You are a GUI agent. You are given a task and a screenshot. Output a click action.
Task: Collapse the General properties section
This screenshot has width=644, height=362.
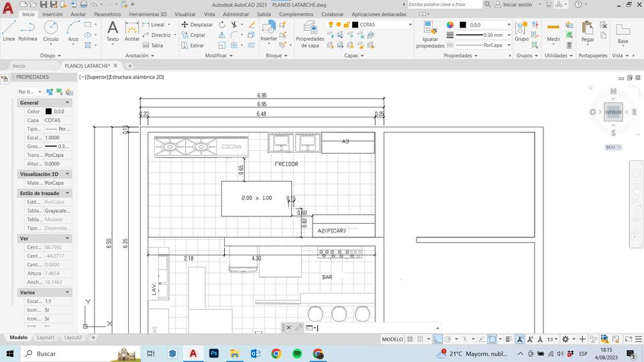67,103
